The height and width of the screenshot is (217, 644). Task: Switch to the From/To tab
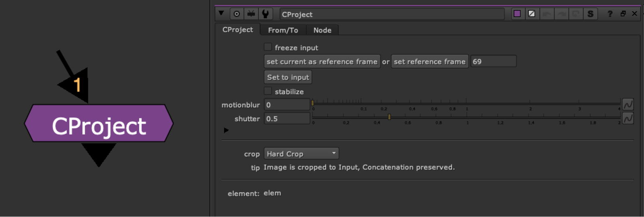pyautogui.click(x=283, y=30)
